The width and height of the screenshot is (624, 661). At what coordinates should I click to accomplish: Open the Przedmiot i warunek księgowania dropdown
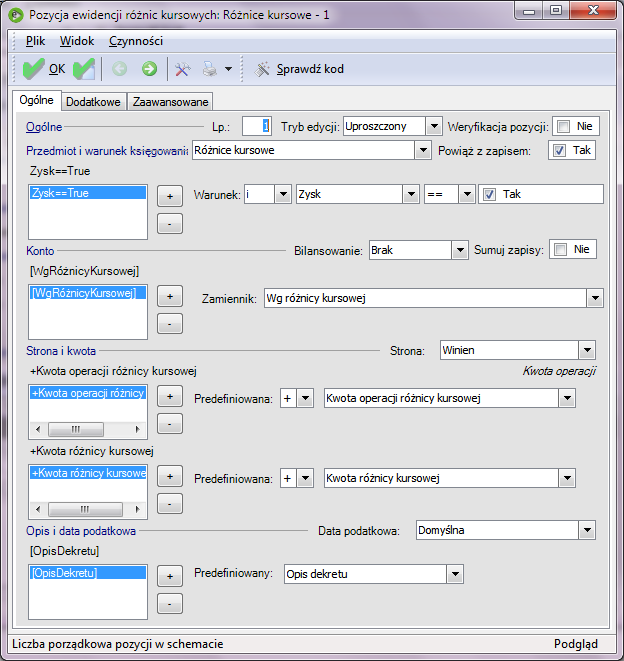click(x=423, y=150)
